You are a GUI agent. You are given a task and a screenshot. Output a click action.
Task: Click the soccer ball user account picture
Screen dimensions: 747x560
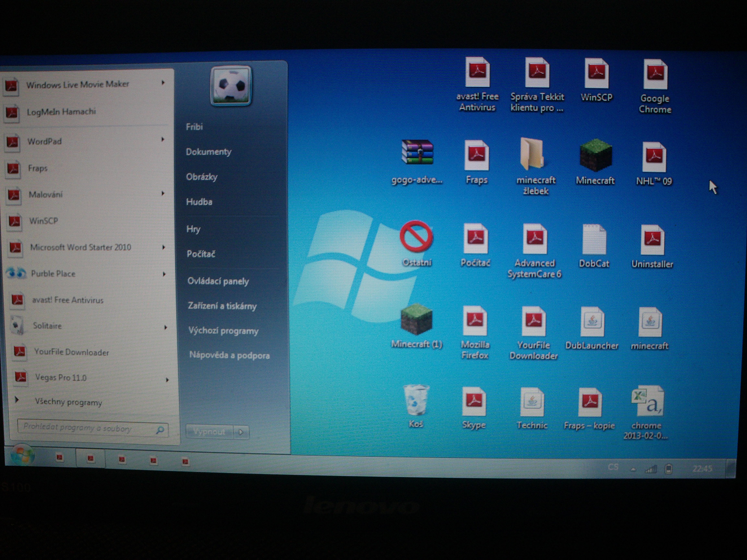click(231, 86)
